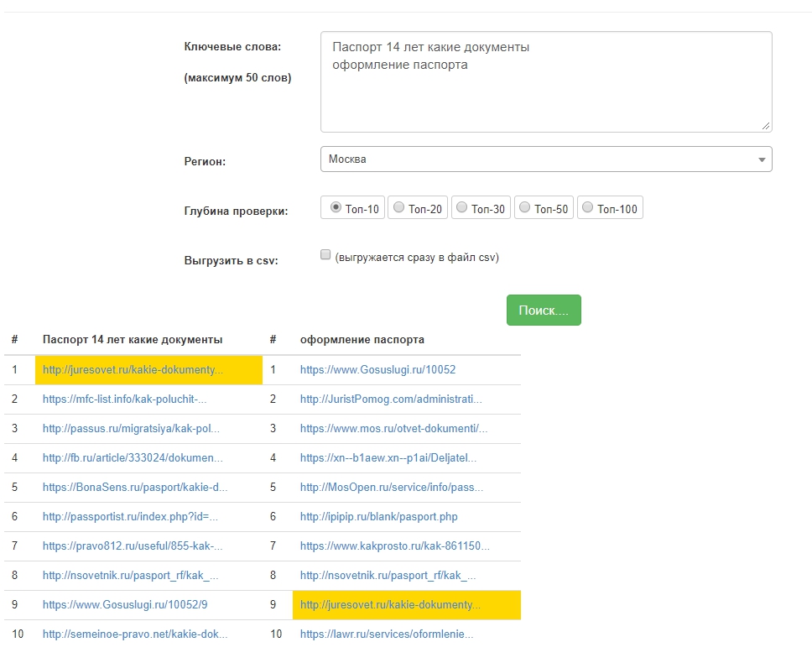Open the www.mos.ru otvet-dokumenti link
The image size is (812, 663).
(x=393, y=428)
